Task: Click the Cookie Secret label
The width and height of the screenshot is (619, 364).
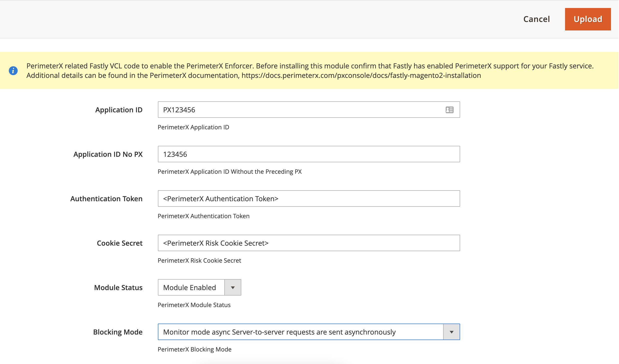Action: (119, 243)
